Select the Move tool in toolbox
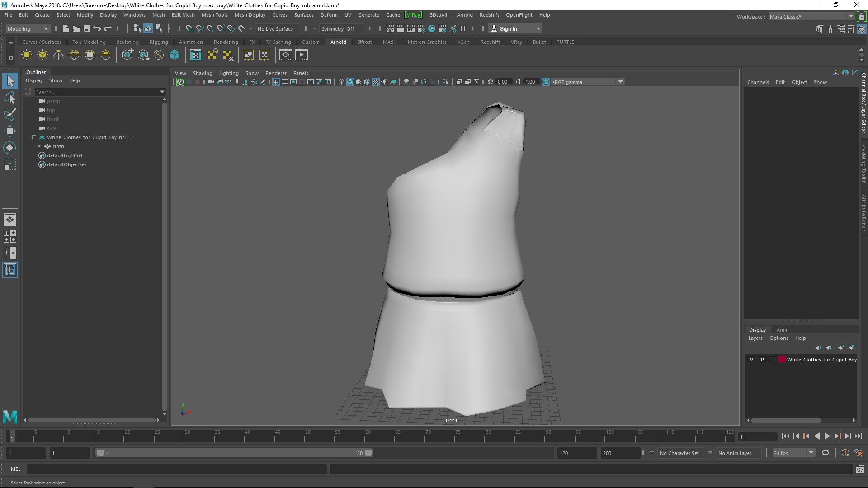Screen dimensions: 868x488 coord(10,131)
